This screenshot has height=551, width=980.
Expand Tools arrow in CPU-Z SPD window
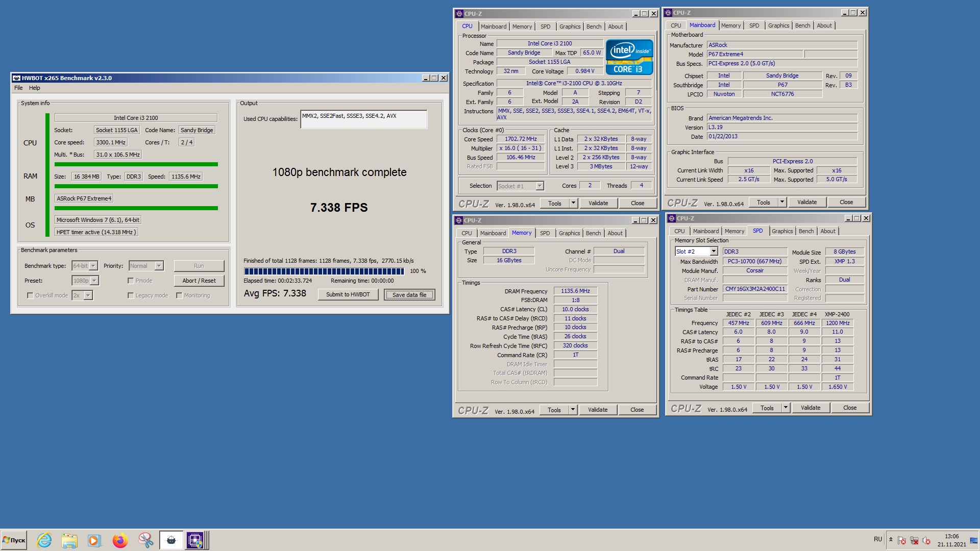(786, 408)
